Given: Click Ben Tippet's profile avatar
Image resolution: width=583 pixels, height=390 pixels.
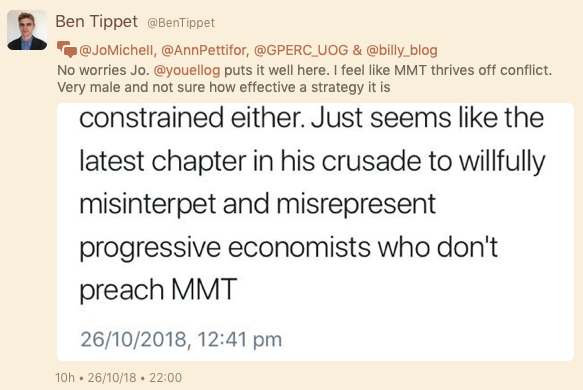Looking at the screenshot, I should point(27,30).
